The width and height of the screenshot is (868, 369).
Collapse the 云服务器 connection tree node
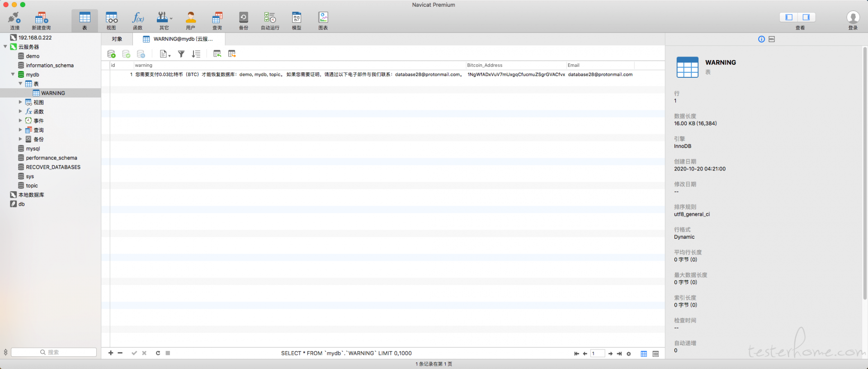click(x=5, y=47)
